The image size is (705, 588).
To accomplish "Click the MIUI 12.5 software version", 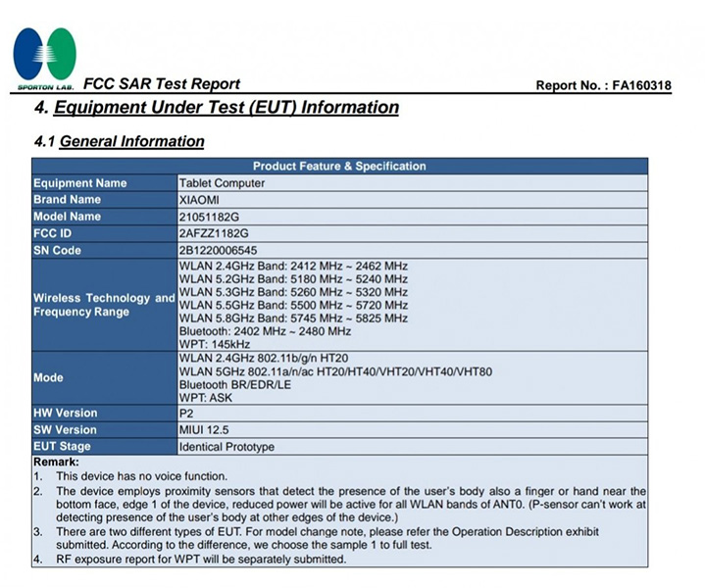I will [204, 430].
